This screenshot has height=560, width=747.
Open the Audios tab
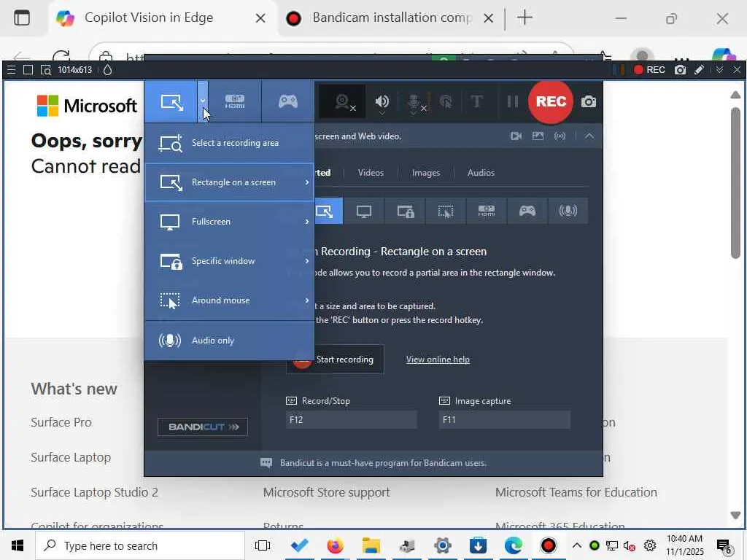pyautogui.click(x=481, y=173)
